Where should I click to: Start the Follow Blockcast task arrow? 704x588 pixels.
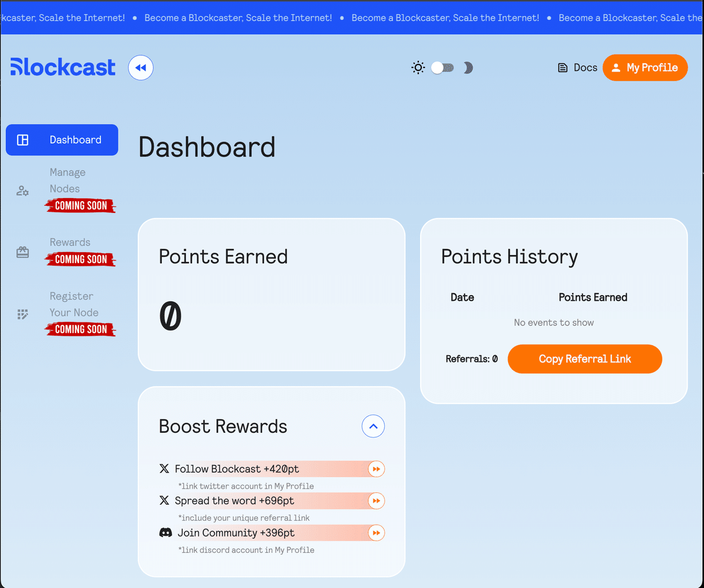[x=376, y=468]
